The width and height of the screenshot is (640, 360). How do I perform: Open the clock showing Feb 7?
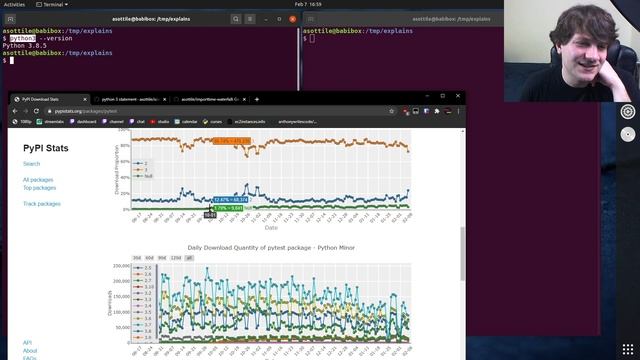(308, 4)
